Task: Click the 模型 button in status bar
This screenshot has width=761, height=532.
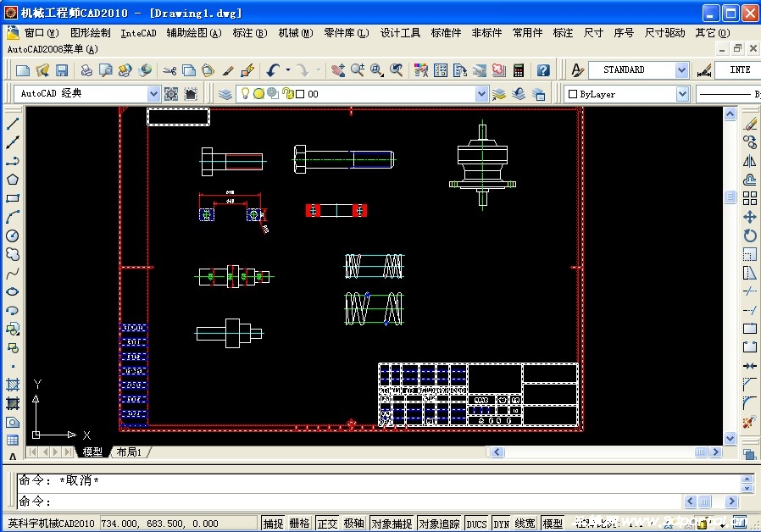Action: (553, 524)
